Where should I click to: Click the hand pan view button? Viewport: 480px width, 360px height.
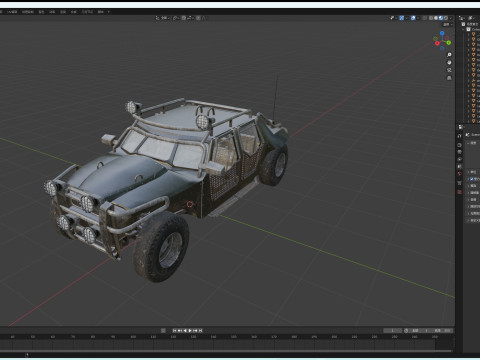[x=449, y=62]
